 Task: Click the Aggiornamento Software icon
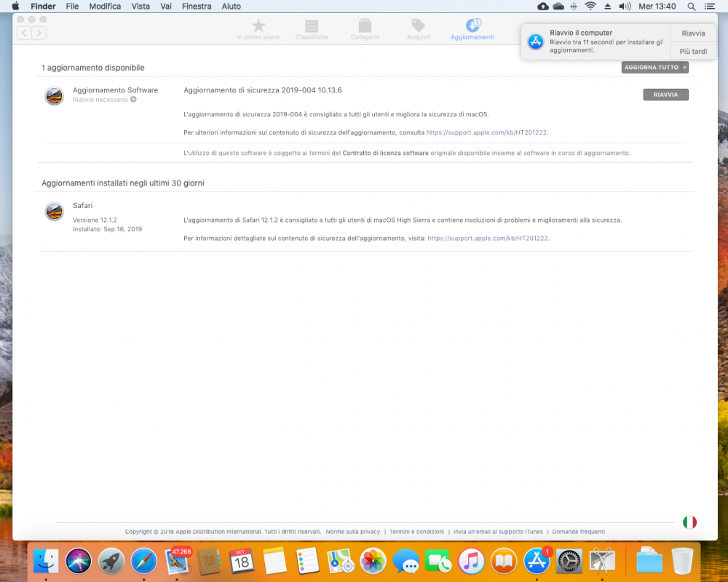[x=55, y=96]
